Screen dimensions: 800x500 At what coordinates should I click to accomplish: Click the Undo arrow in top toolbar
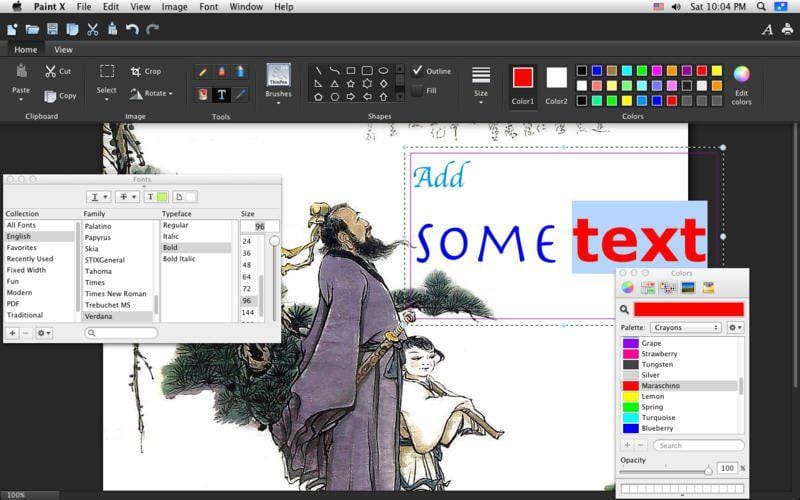click(132, 30)
